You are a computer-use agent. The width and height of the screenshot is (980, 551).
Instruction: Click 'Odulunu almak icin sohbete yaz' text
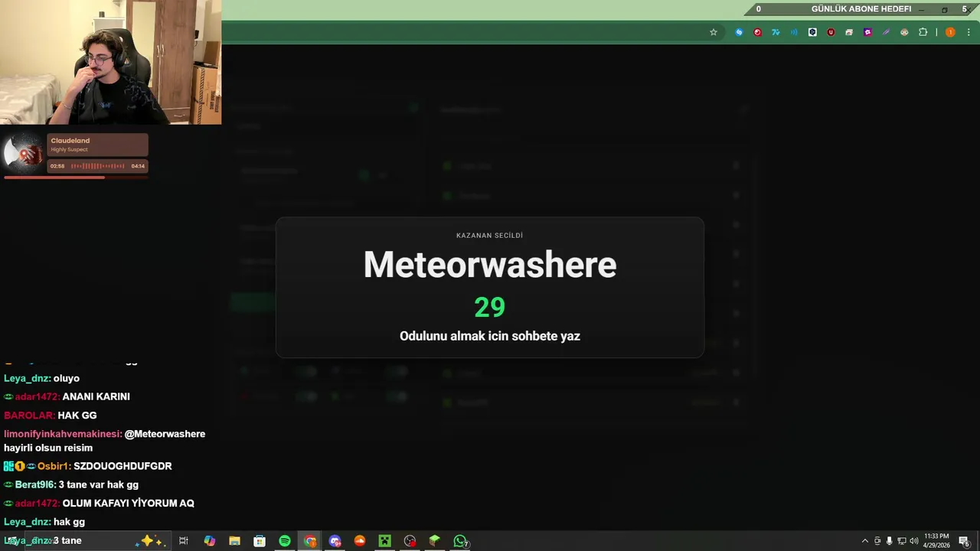[x=490, y=336]
